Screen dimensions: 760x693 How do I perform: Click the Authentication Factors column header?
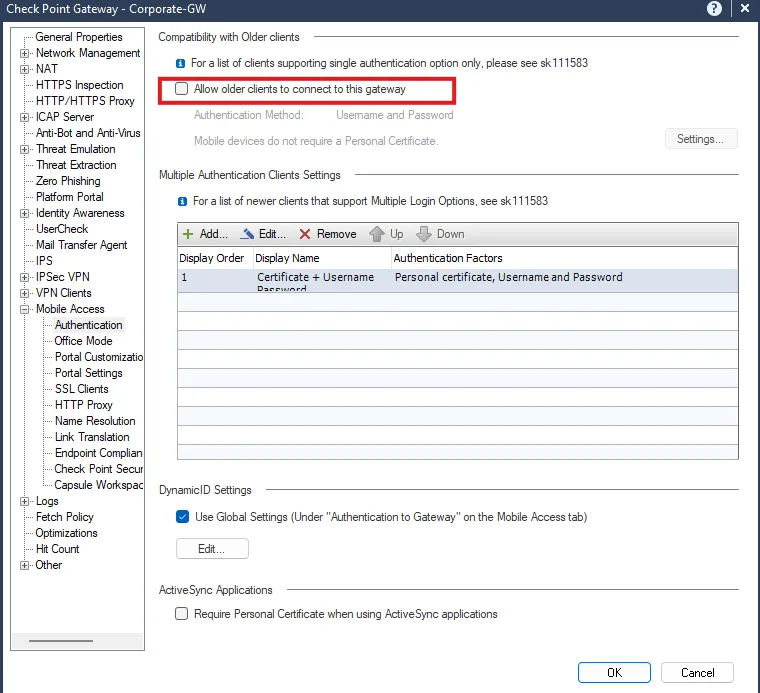point(565,258)
